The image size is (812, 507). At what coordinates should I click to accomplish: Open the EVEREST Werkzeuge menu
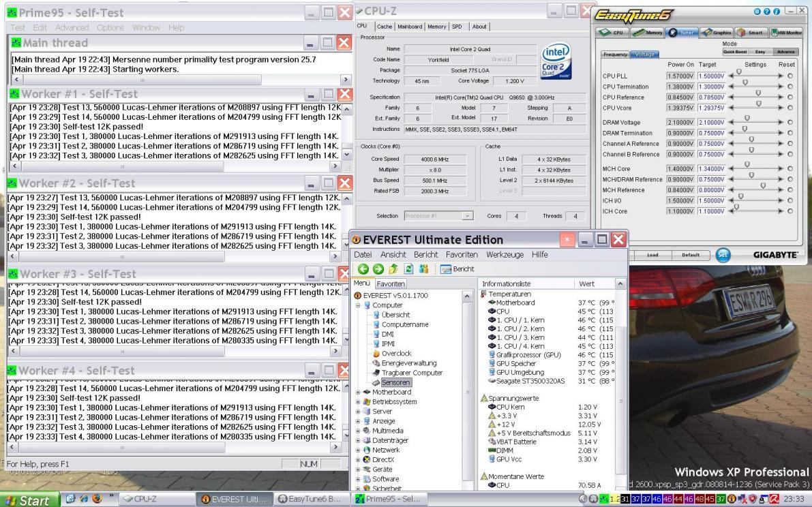[505, 255]
